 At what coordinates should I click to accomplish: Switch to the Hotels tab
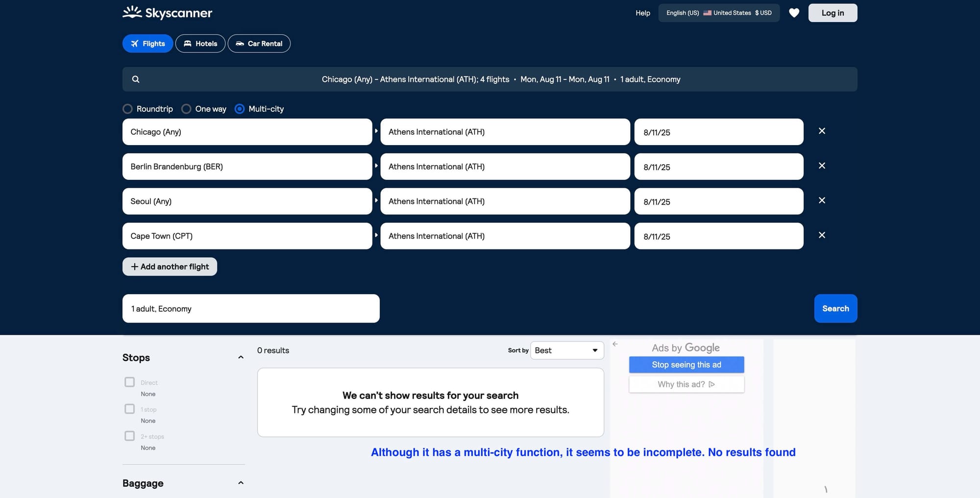[x=200, y=44]
